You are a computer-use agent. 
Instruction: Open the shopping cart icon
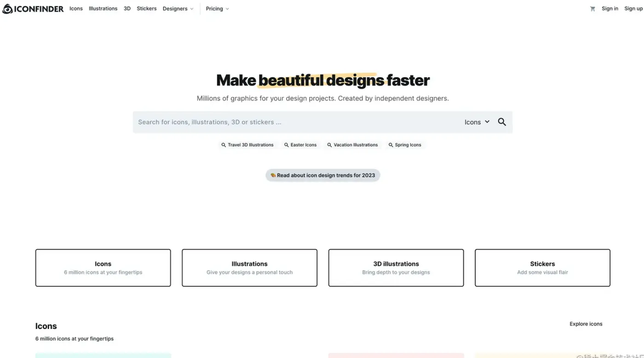click(592, 9)
